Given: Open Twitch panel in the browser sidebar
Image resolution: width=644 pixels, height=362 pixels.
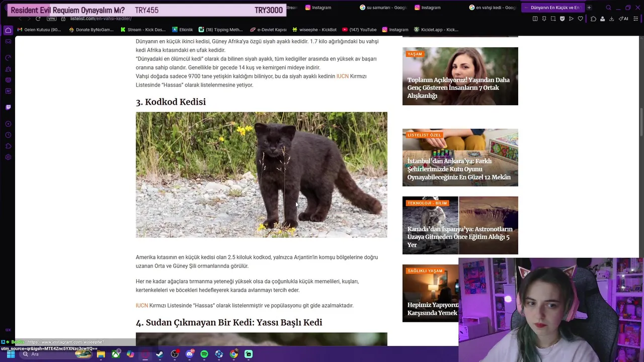Looking at the screenshot, I should (x=8, y=107).
